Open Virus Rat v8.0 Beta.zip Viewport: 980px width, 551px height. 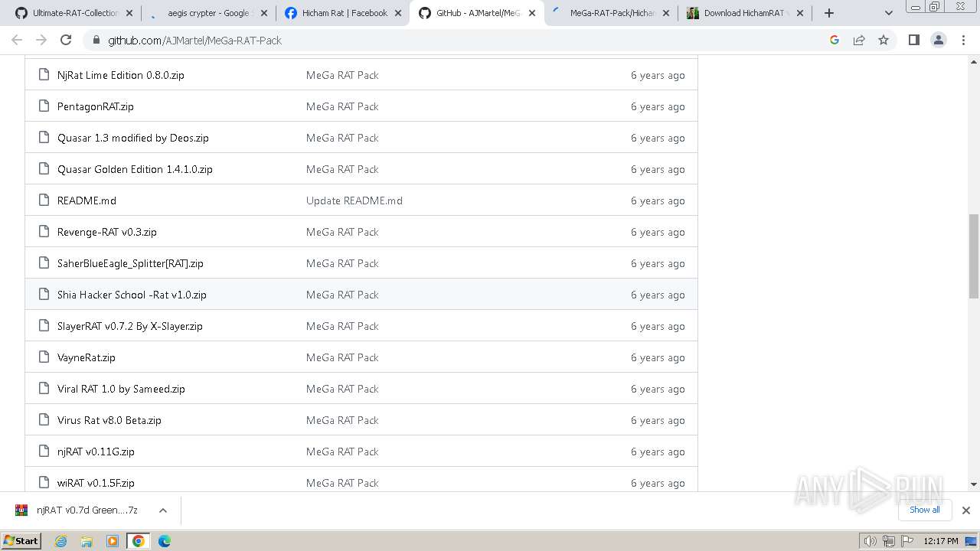(109, 420)
